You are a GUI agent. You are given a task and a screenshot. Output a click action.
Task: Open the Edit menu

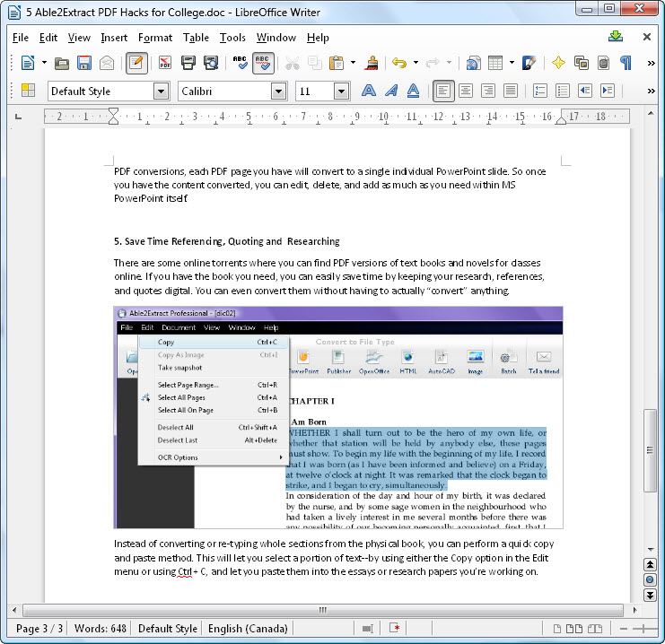tap(48, 38)
